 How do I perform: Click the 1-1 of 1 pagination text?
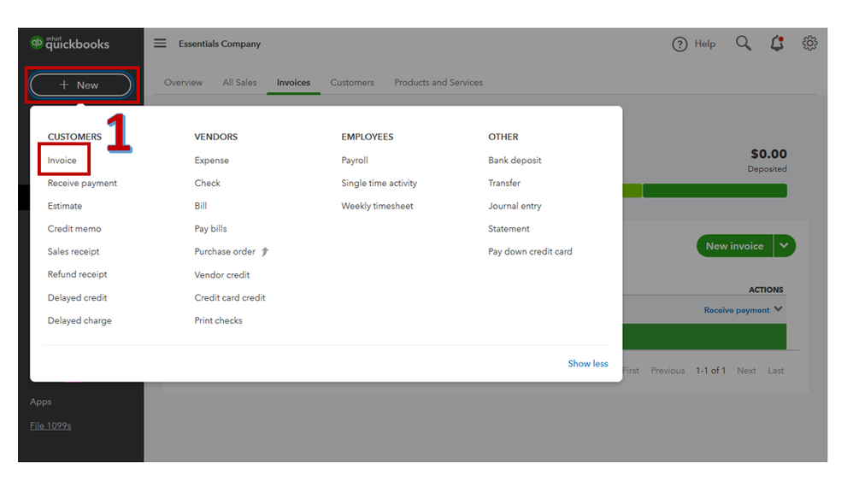[710, 371]
